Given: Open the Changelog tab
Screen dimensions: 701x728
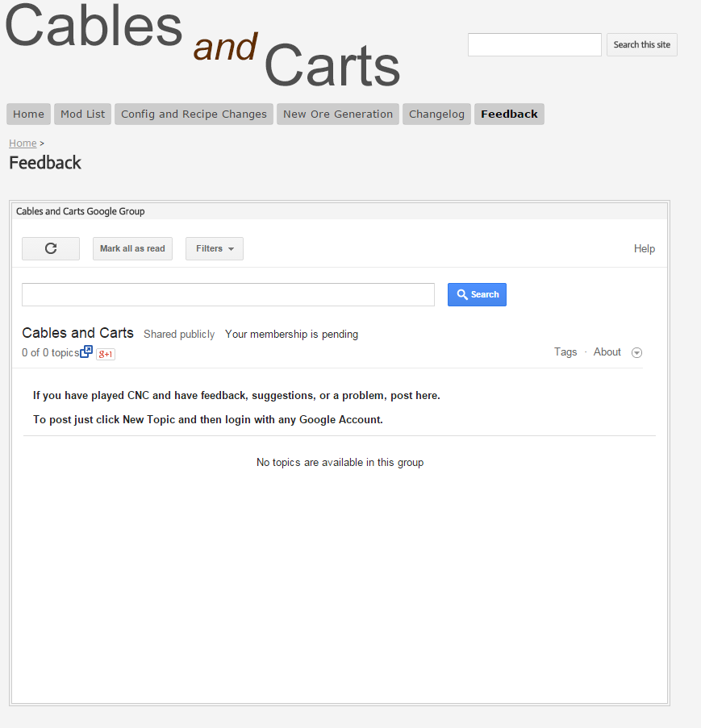Looking at the screenshot, I should coord(436,114).
